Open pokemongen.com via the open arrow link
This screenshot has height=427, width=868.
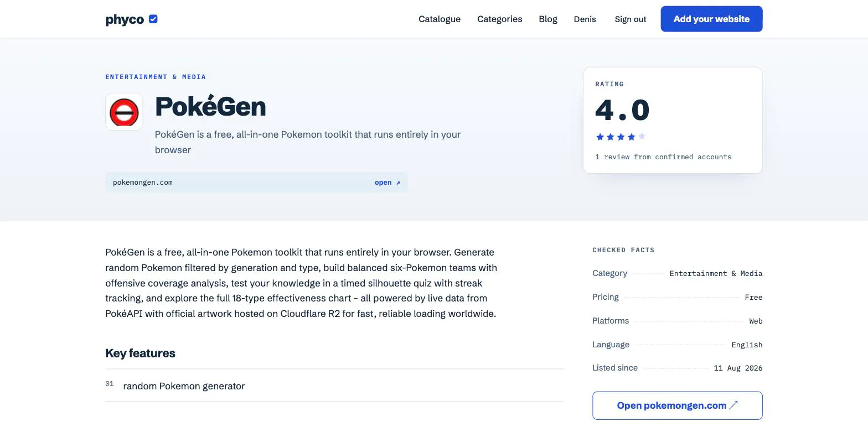click(387, 183)
